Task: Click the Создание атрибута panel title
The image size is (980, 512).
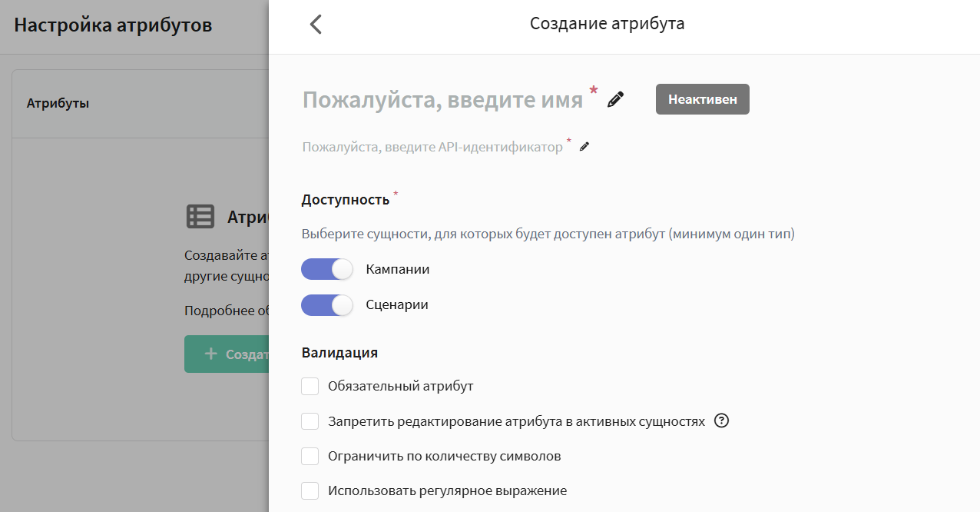Action: coord(607,24)
